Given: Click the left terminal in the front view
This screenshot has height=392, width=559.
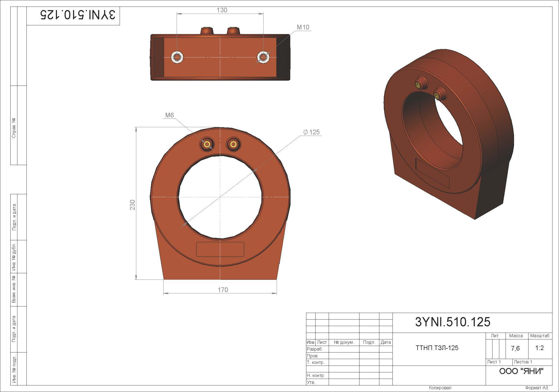Looking at the screenshot, I should click(x=207, y=144).
